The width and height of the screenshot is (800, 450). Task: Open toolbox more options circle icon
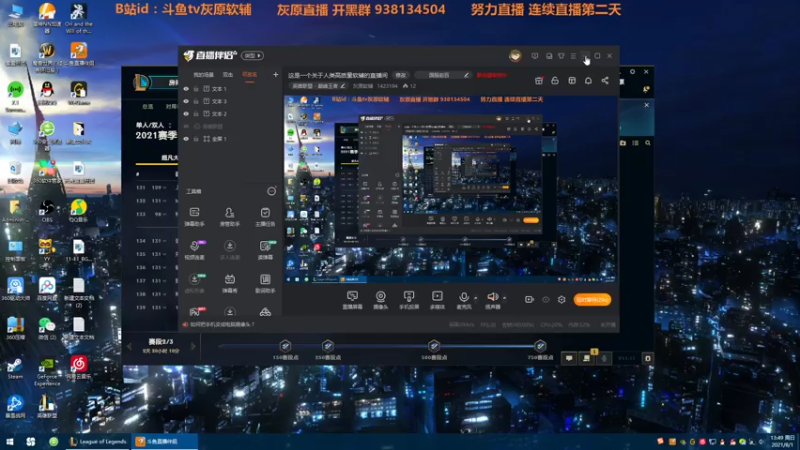click(271, 191)
